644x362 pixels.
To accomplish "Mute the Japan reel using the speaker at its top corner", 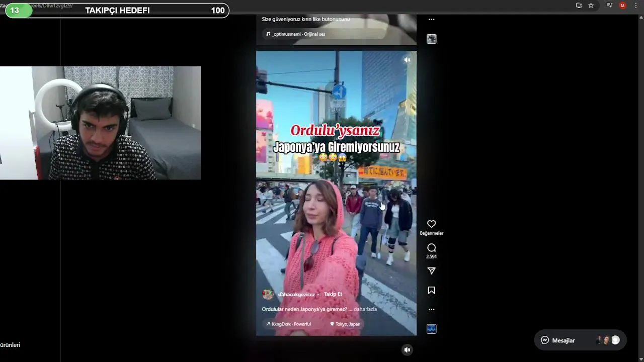I will coord(407,60).
